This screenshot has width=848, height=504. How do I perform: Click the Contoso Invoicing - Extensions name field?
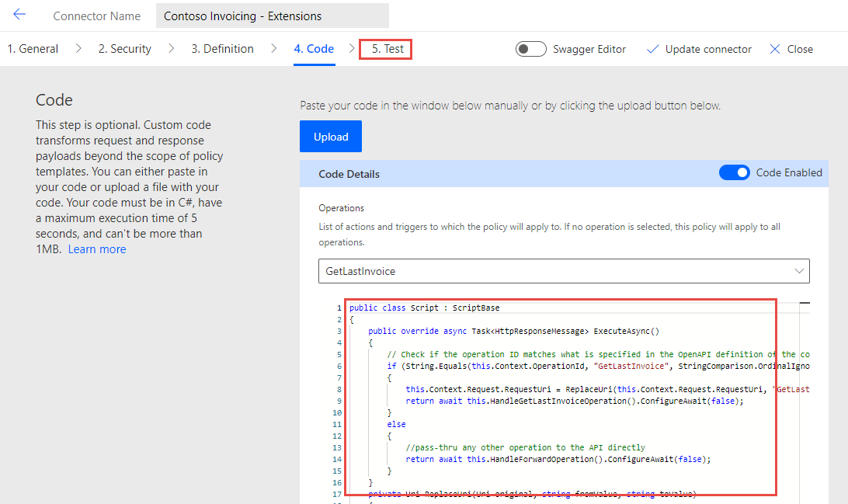pos(272,15)
